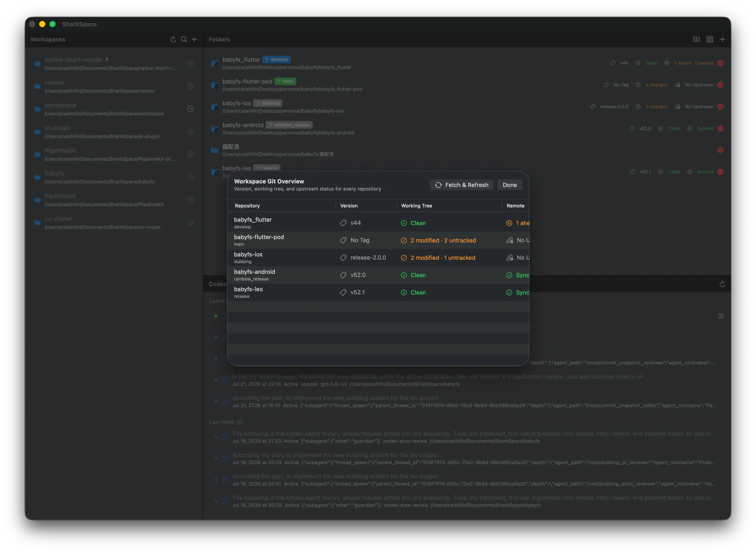756x553 pixels.
Task: Refresh workspaces list icon
Action: 173,39
